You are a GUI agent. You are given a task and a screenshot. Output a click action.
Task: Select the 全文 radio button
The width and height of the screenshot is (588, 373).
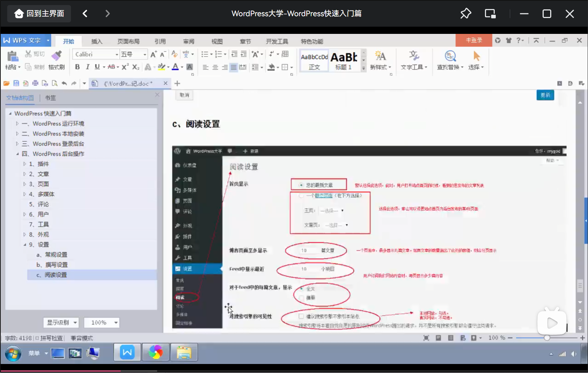tap(301, 289)
